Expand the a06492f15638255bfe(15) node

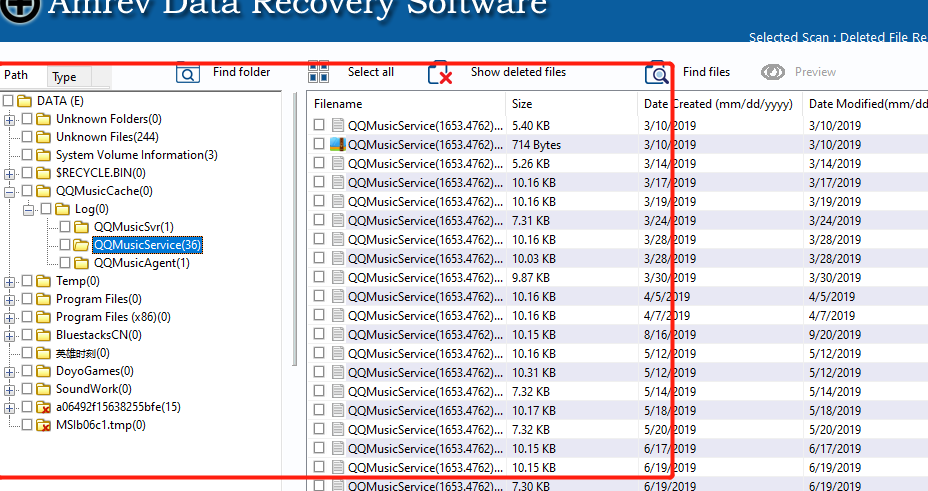(9, 408)
